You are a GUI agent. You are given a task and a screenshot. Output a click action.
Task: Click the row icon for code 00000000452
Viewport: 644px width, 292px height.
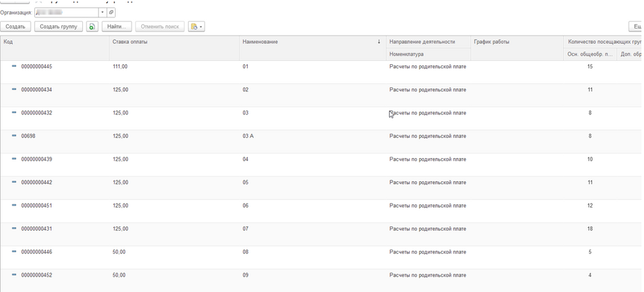14,275
